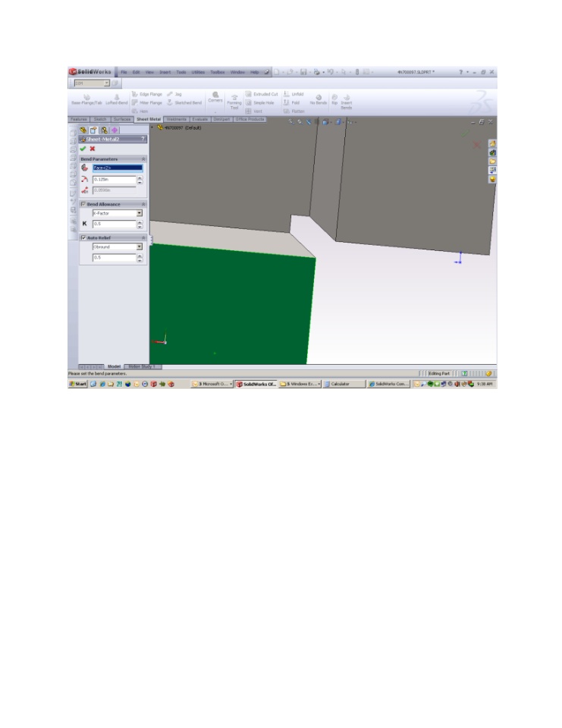Screen dimensions: 562x728
Task: Switch to the Evaluate tab
Action: 200,119
